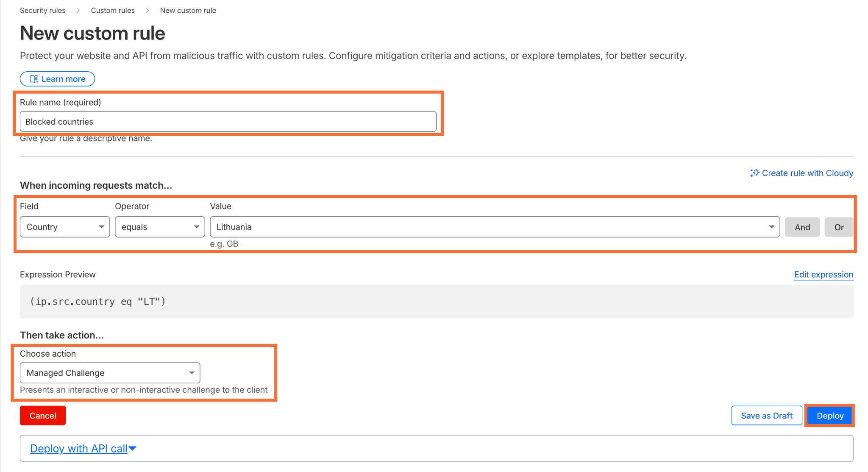Click the Or condition button
Viewport: 868px width, 472px height.
coord(839,227)
